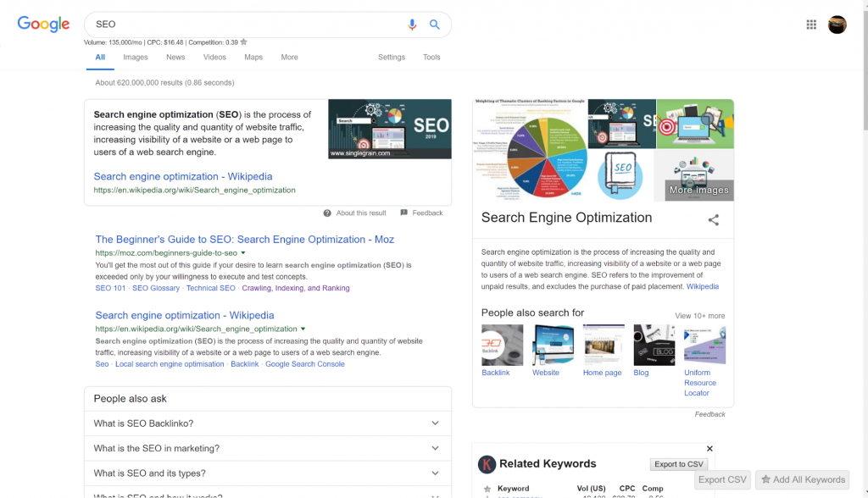
Task: Toggle the star next to Competition 0.39
Action: tap(243, 41)
